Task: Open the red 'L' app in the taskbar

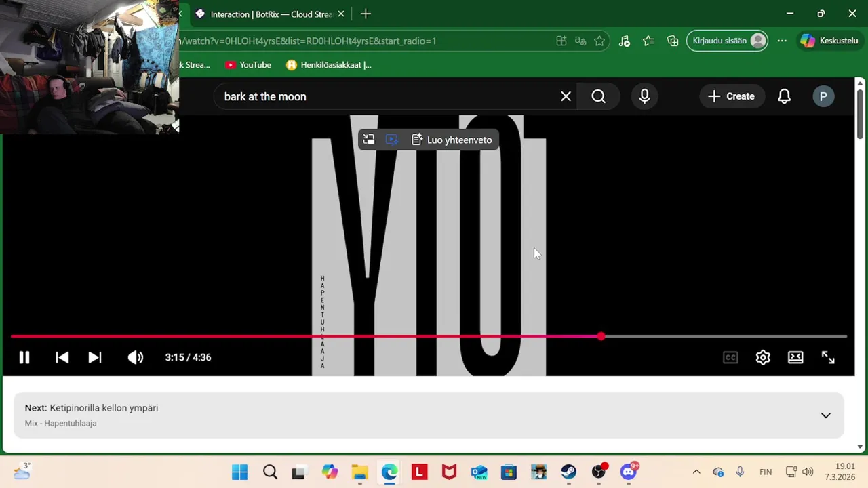Action: pos(419,472)
